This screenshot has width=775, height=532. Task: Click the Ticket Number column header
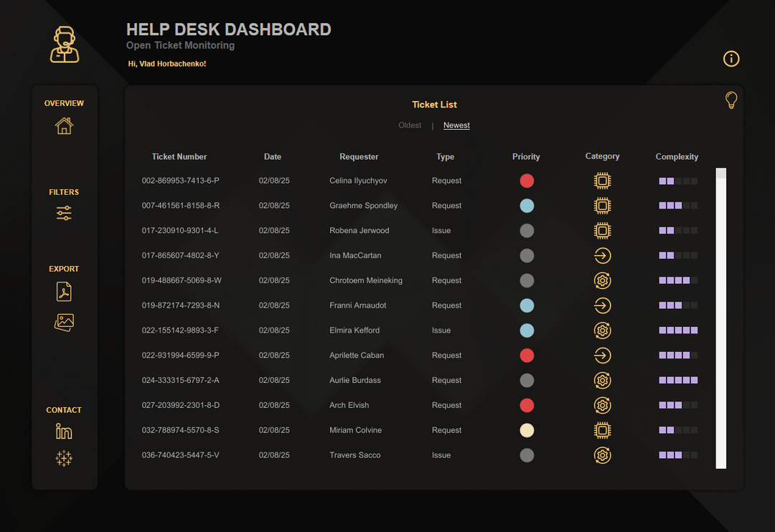179,157
